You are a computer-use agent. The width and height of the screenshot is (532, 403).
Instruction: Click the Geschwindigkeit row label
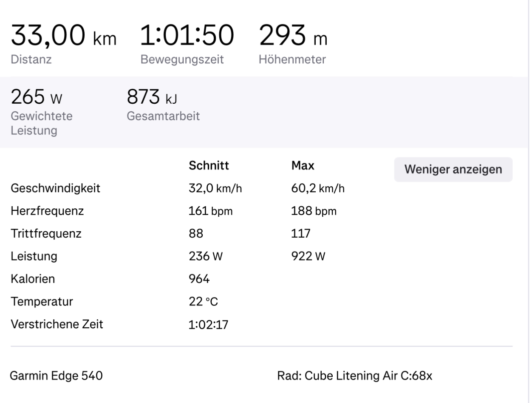pyautogui.click(x=55, y=188)
